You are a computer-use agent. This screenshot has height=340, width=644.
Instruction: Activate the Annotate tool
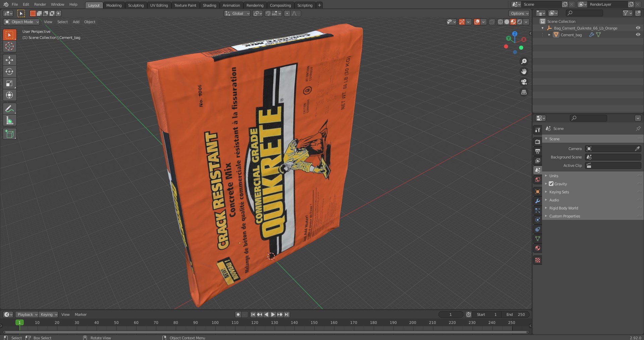click(9, 109)
